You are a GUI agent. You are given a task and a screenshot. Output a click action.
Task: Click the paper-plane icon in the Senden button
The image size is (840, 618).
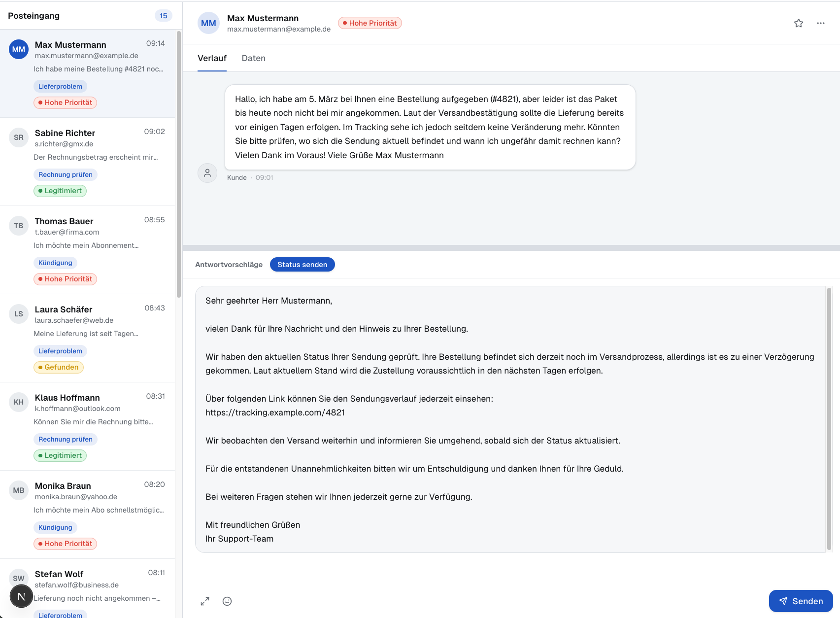tap(783, 601)
